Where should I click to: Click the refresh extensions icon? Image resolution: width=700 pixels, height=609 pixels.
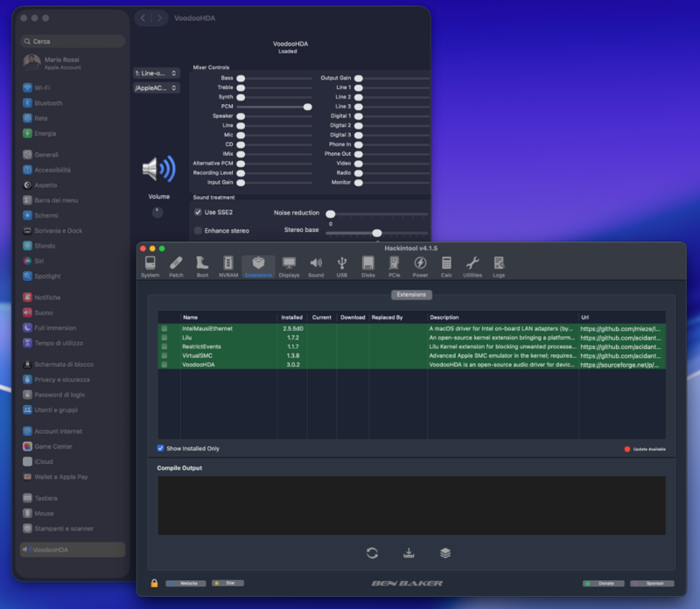coord(373,553)
